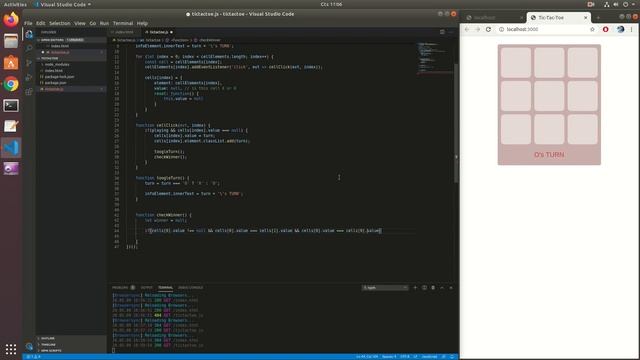Click Chrome back arrow
640x360 pixels.
(467, 29)
